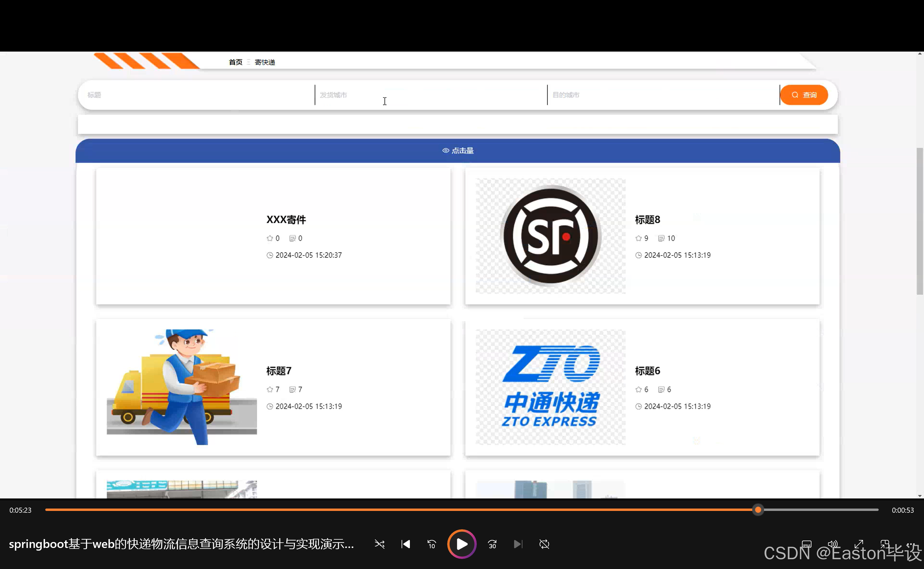Click the scrollbar down arrow
Screen dimensions: 924x569
(920, 496)
